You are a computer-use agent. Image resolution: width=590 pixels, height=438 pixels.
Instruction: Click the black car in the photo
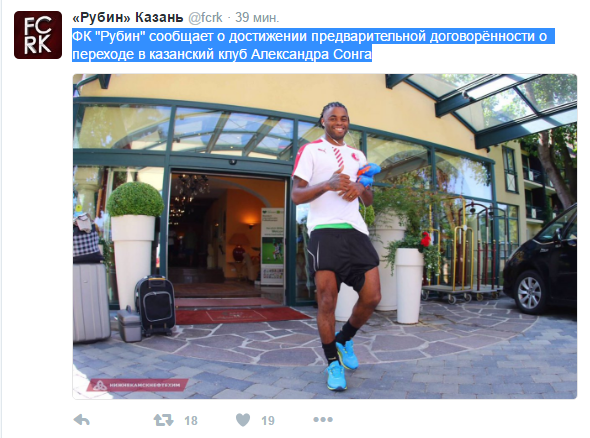[540, 263]
